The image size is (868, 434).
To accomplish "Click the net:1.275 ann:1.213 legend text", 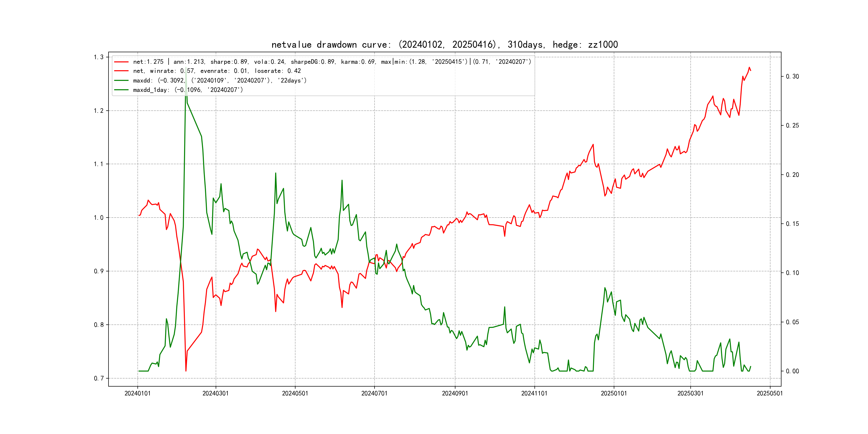I will [332, 62].
